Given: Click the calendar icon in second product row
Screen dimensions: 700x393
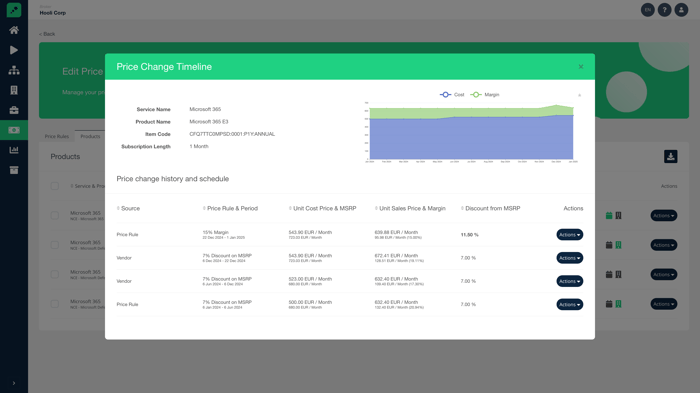Looking at the screenshot, I should (609, 245).
